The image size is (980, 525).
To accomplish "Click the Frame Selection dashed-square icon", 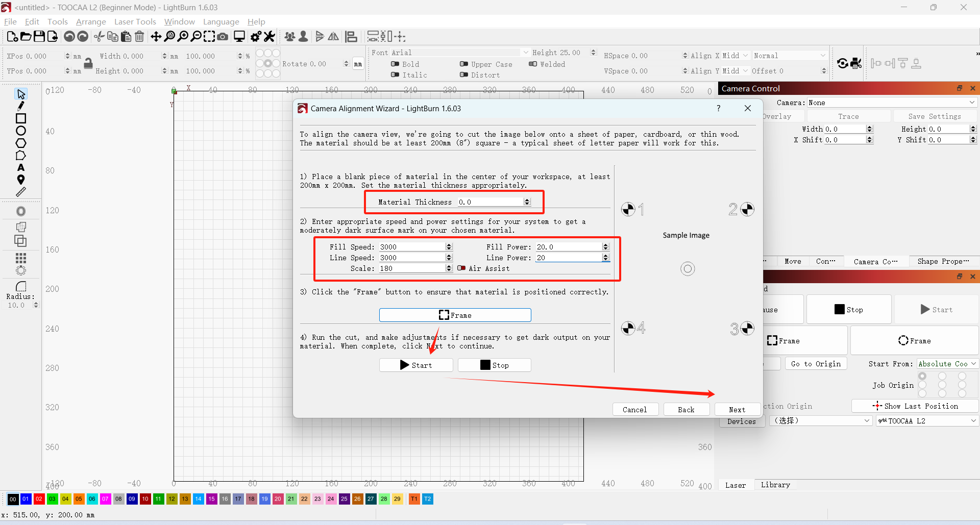I will (x=209, y=36).
